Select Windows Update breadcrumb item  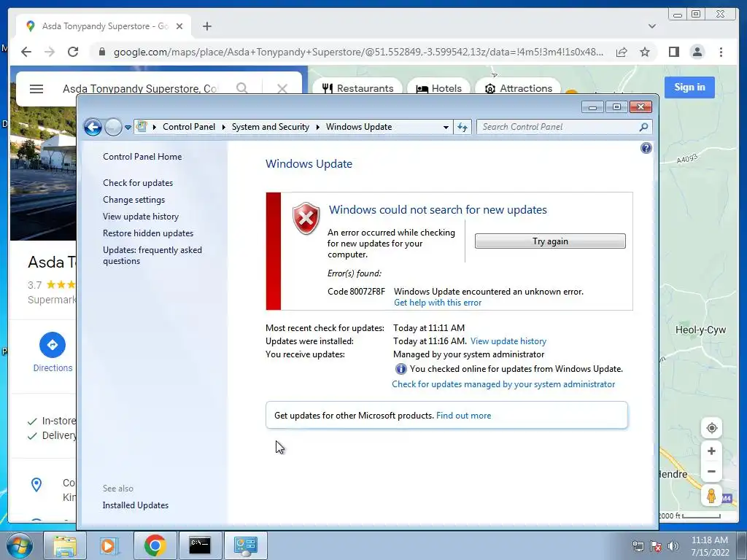pyautogui.click(x=359, y=127)
